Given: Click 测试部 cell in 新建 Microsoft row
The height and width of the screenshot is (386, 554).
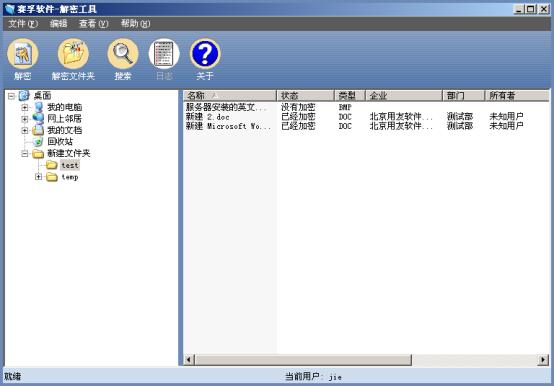Looking at the screenshot, I should point(460,126).
